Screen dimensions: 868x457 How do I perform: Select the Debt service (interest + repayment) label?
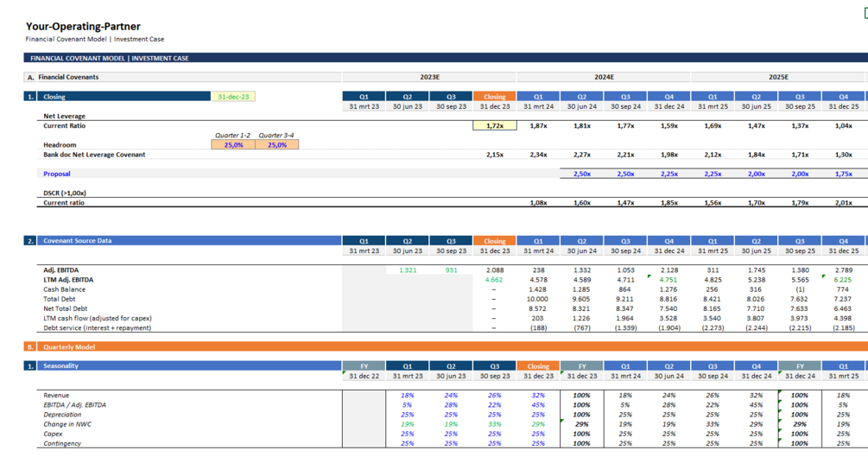pos(97,328)
